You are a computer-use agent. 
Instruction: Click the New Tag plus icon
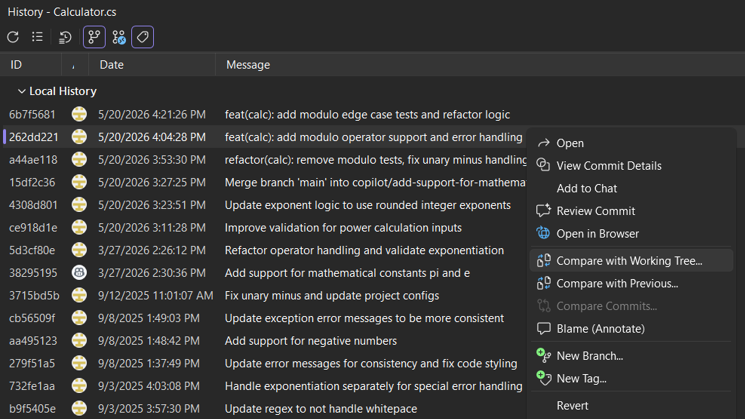click(x=544, y=378)
